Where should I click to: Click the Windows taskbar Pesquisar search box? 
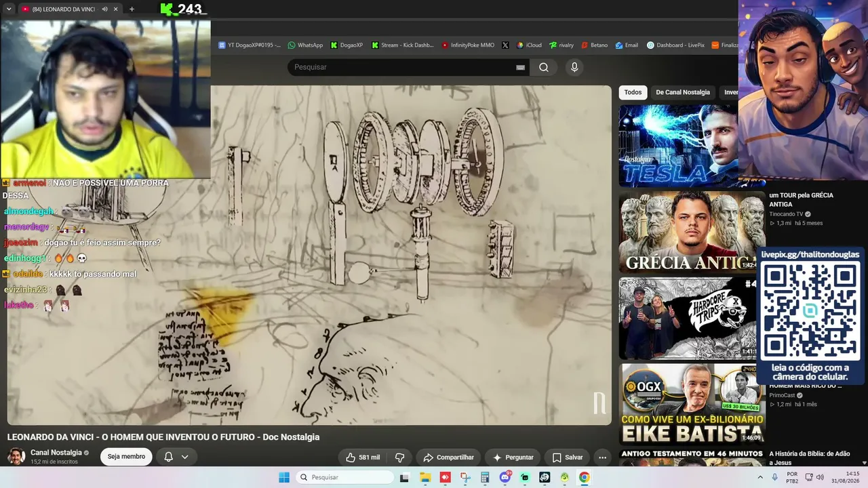(345, 477)
